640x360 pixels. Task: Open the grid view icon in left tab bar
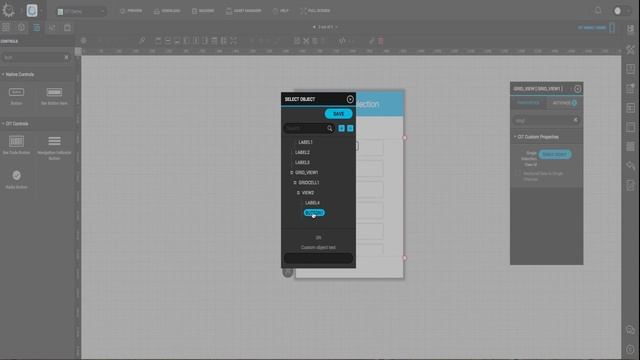pyautogui.click(x=6, y=27)
